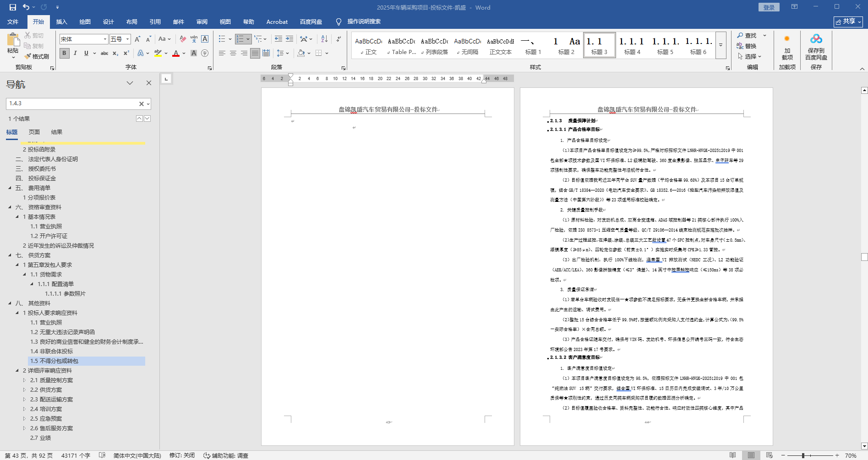The height and width of the screenshot is (460, 868).
Task: Open the 插入 ribbon tab
Action: 61,22
